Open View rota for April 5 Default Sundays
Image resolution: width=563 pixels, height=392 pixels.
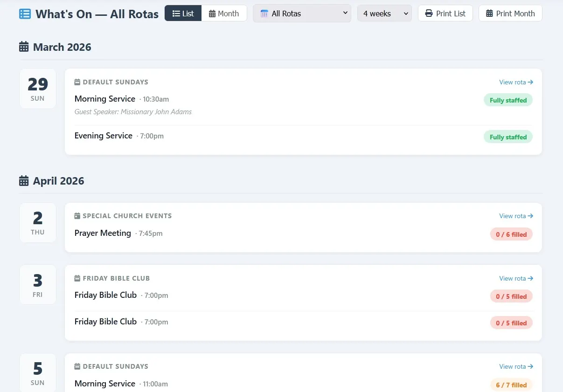pos(516,366)
